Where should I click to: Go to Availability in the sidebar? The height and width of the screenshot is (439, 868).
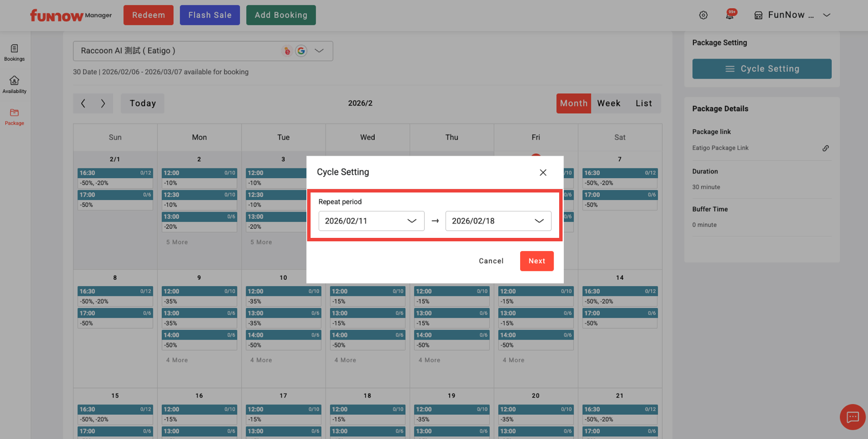point(14,84)
